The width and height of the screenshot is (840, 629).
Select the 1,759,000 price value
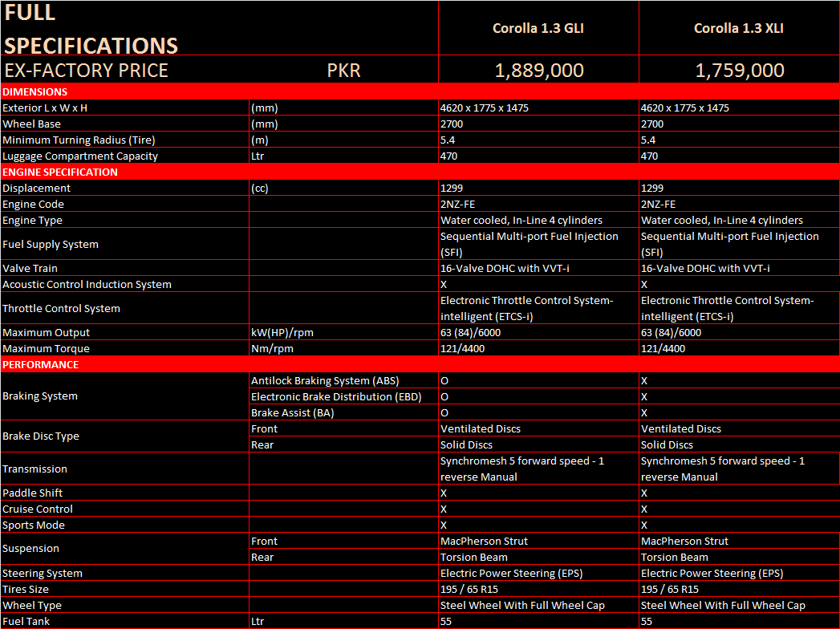coord(739,70)
